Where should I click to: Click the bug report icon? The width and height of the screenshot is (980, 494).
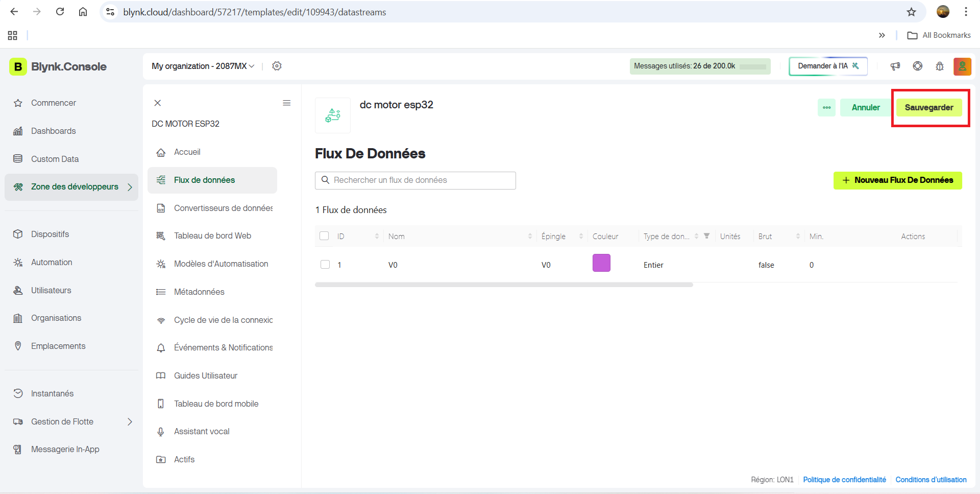(x=940, y=66)
